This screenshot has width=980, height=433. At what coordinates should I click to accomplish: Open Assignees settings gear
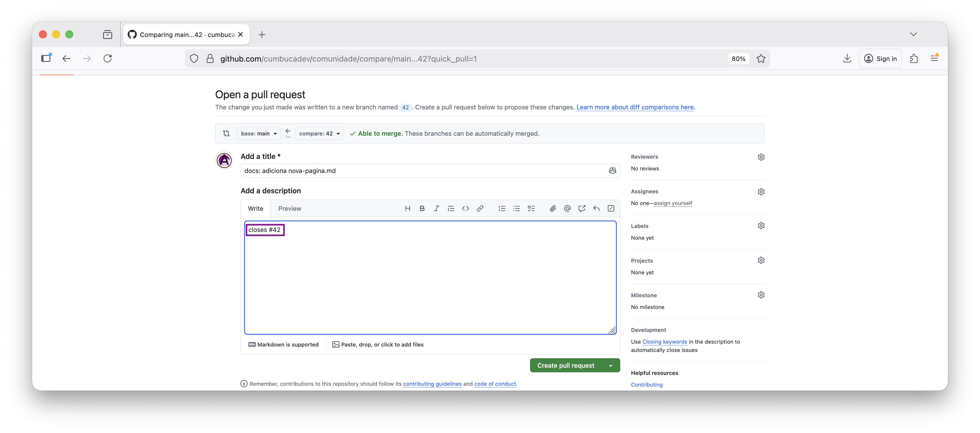(x=761, y=191)
